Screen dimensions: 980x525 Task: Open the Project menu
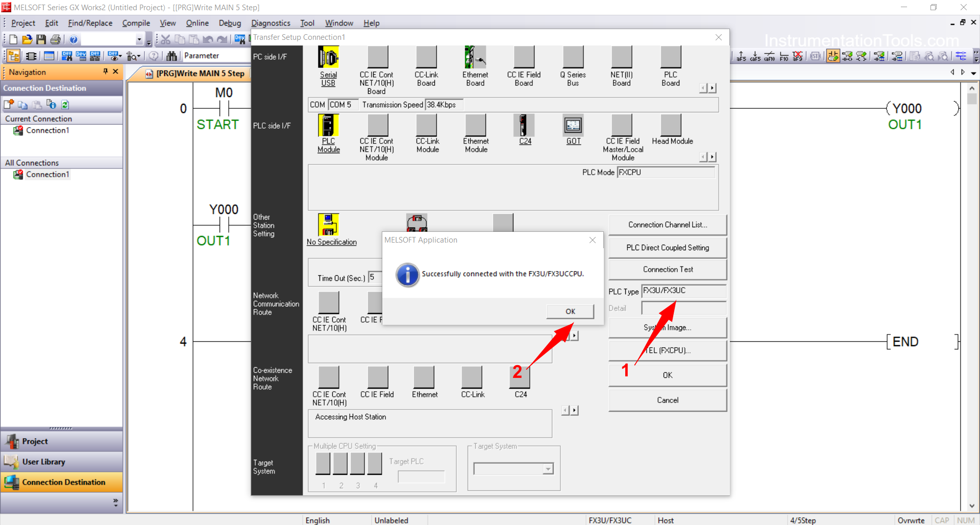pos(23,23)
